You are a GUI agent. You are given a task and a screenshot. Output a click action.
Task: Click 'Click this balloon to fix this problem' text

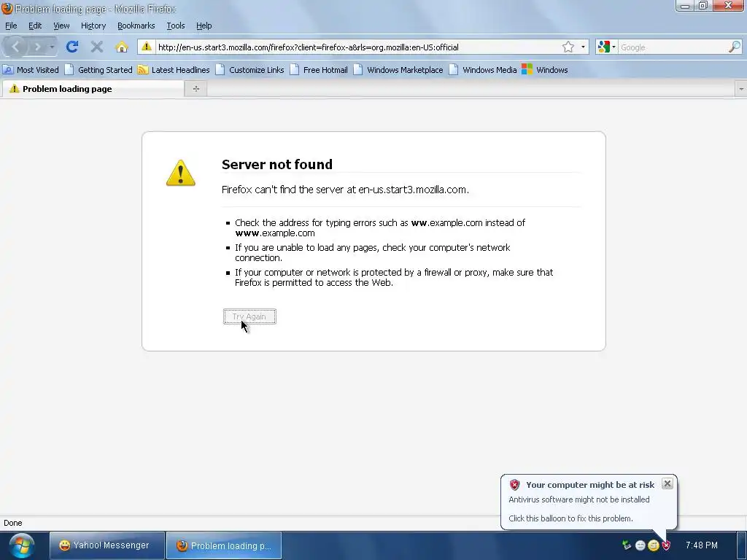coord(570,518)
